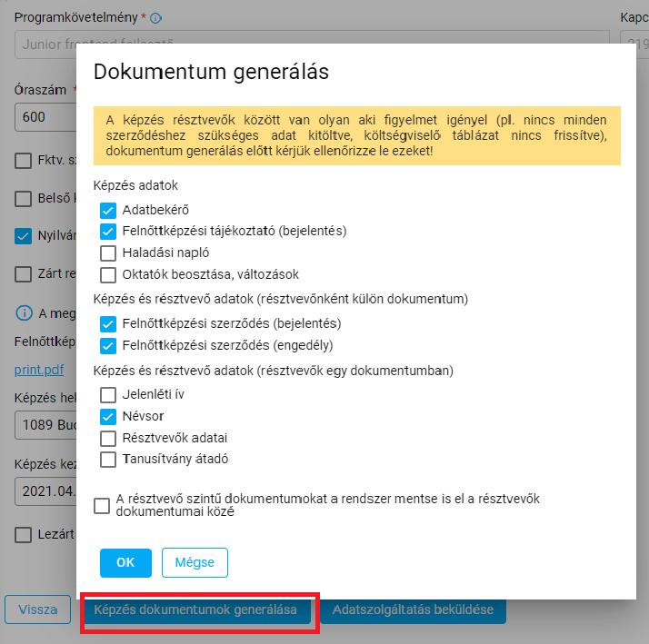
Task: Uncheck Felnőttképzési tájékoztató (bejelentés) checkbox
Action: 108,232
